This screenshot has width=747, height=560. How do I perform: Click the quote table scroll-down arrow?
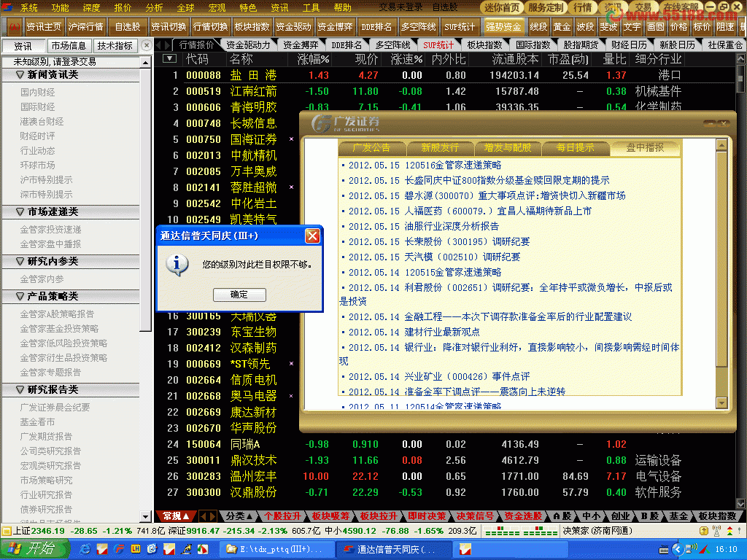741,503
